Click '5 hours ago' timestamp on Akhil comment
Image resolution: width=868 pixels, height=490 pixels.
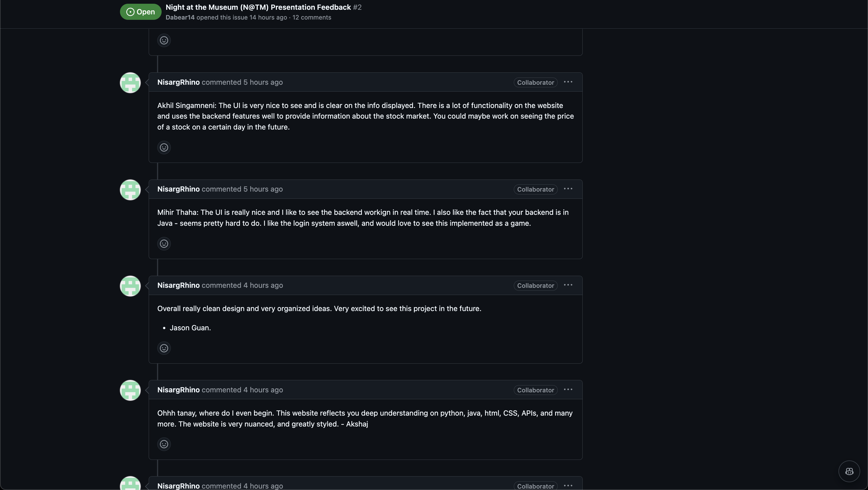tap(263, 82)
